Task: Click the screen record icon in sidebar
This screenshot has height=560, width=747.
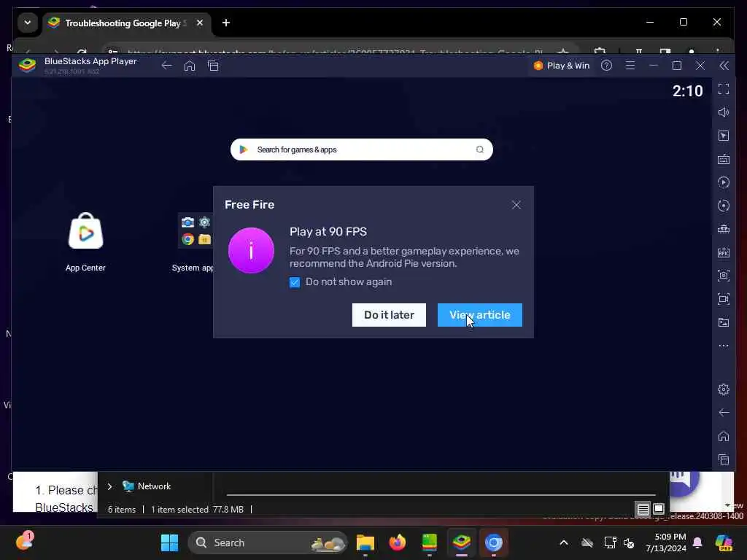Action: tap(724, 299)
